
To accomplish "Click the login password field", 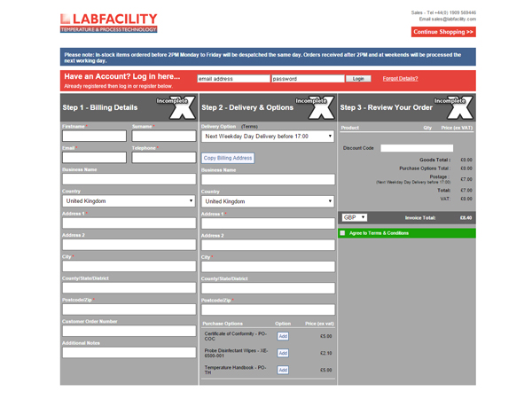I will click(308, 79).
